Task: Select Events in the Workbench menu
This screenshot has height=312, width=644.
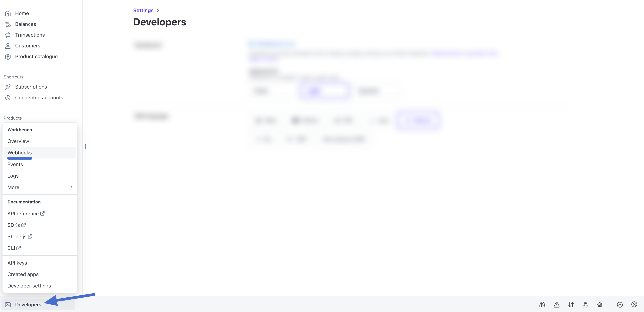Action: [x=15, y=164]
